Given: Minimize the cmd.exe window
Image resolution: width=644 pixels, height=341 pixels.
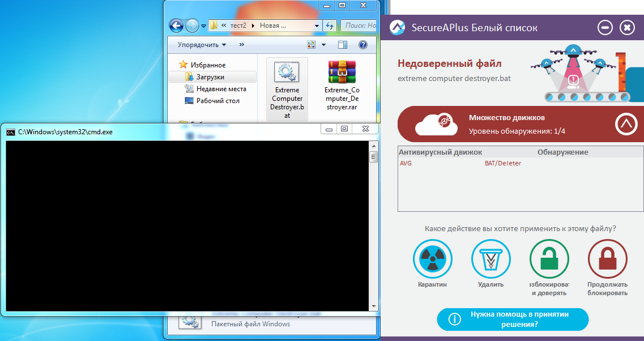Looking at the screenshot, I should [x=329, y=129].
